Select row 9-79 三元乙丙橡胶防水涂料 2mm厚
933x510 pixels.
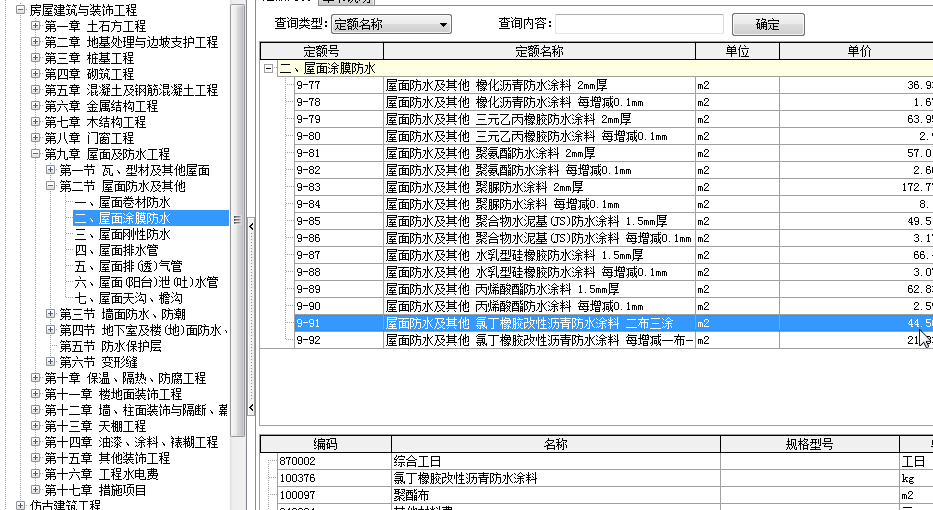614,119
